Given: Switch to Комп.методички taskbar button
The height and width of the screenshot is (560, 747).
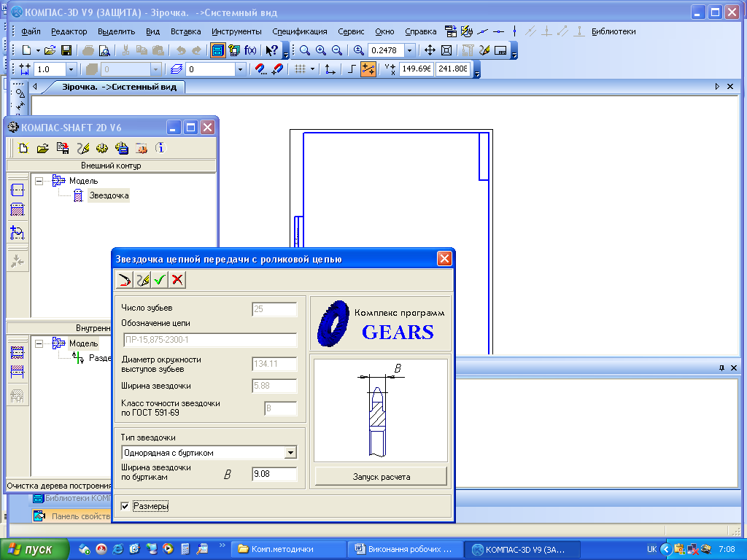Looking at the screenshot, I should coord(288,550).
